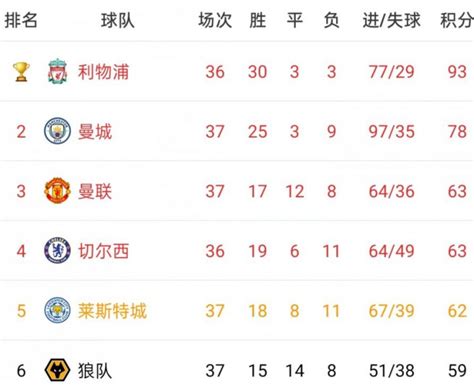Image resolution: width=474 pixels, height=391 pixels.
Task: Open the 曼城 team name link
Action: pyautogui.click(x=95, y=131)
